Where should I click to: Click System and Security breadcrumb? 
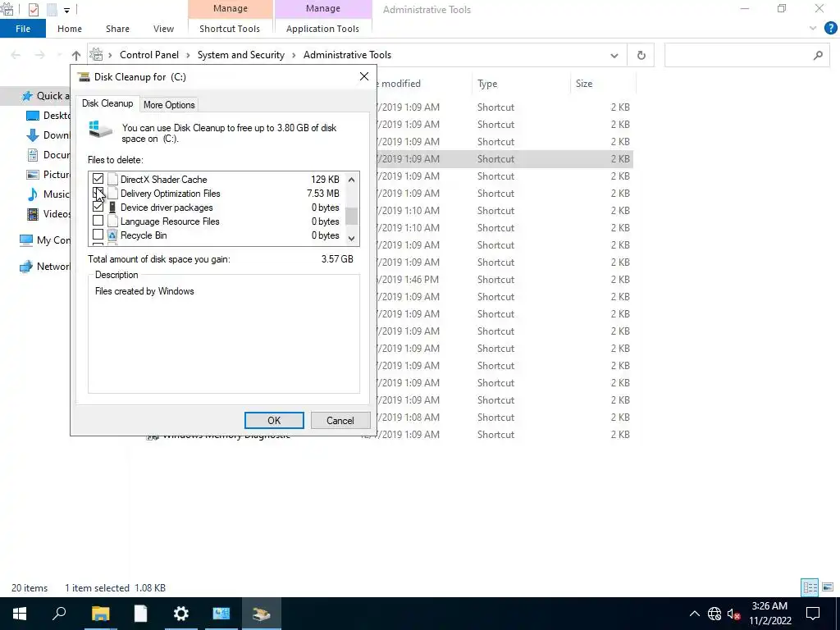(241, 55)
